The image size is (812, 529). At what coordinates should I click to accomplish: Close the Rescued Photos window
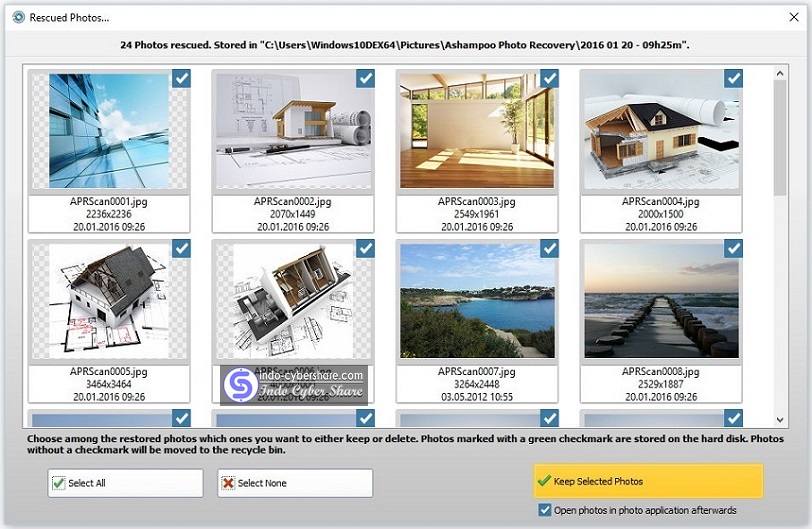tap(794, 17)
